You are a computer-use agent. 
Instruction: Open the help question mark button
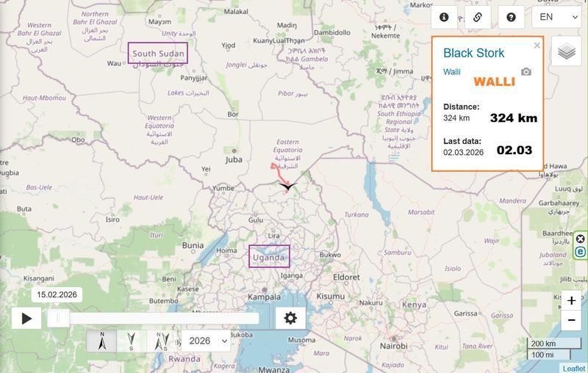(x=511, y=17)
